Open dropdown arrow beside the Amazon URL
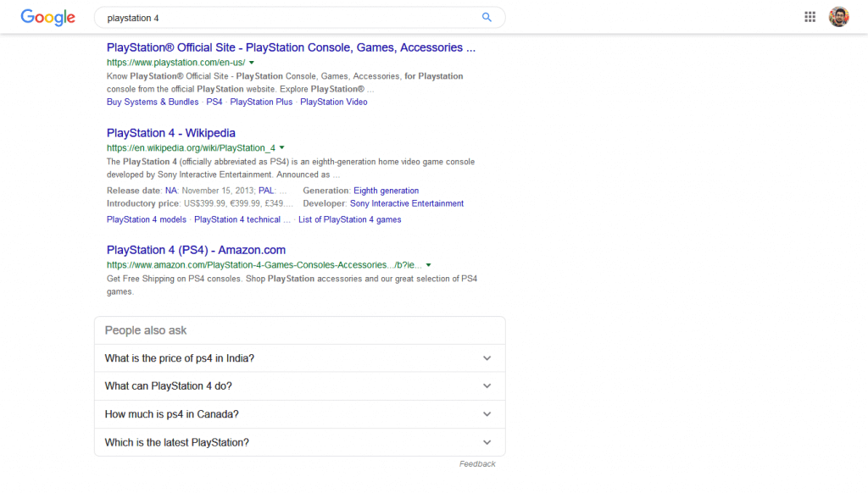Viewport: 868px width, 493px height. coord(428,265)
